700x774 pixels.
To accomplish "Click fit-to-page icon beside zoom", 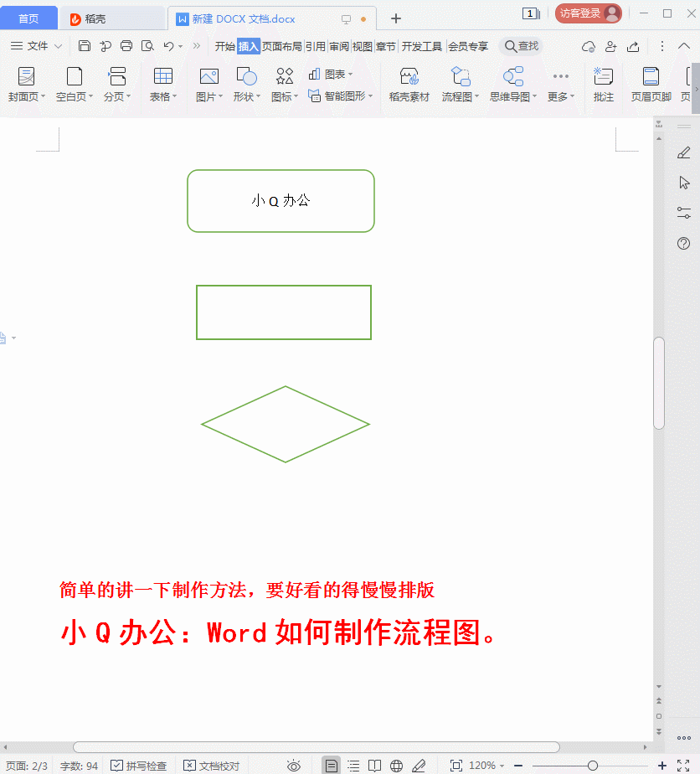I will click(456, 766).
